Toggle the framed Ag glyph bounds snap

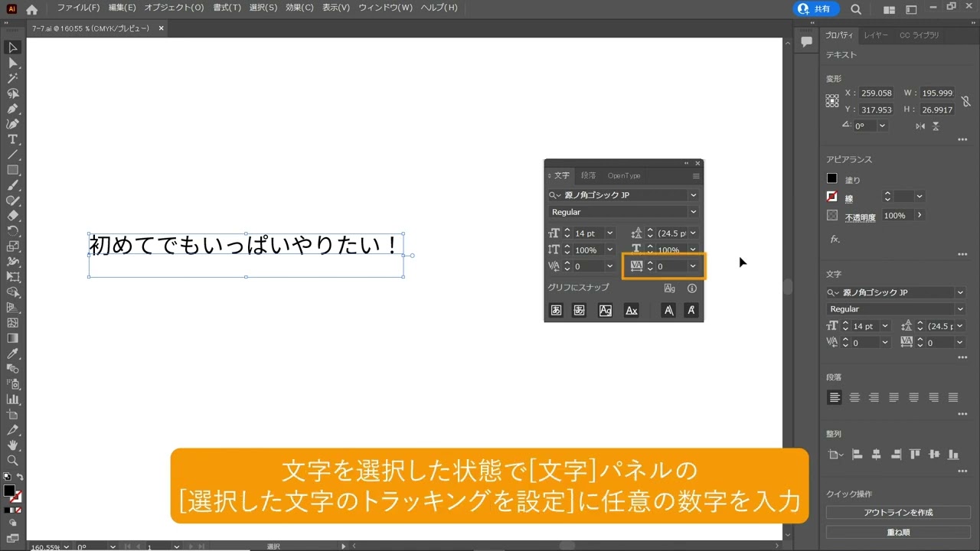tap(606, 310)
